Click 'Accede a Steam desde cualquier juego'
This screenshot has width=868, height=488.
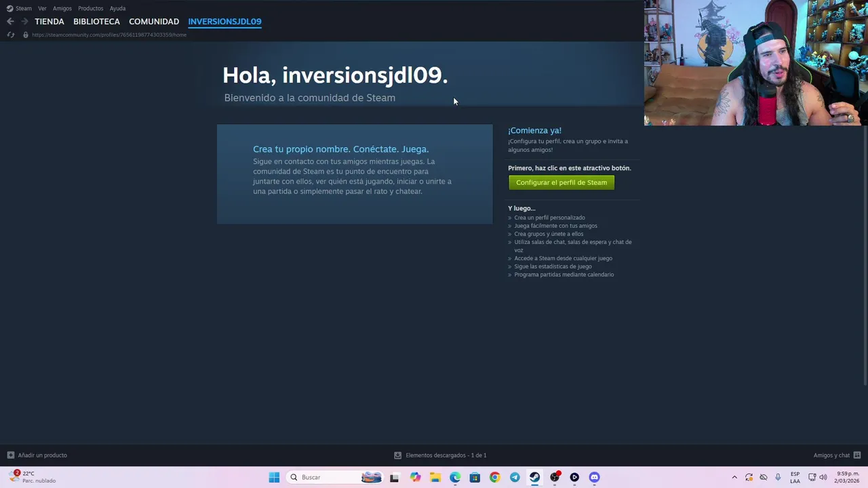point(563,258)
